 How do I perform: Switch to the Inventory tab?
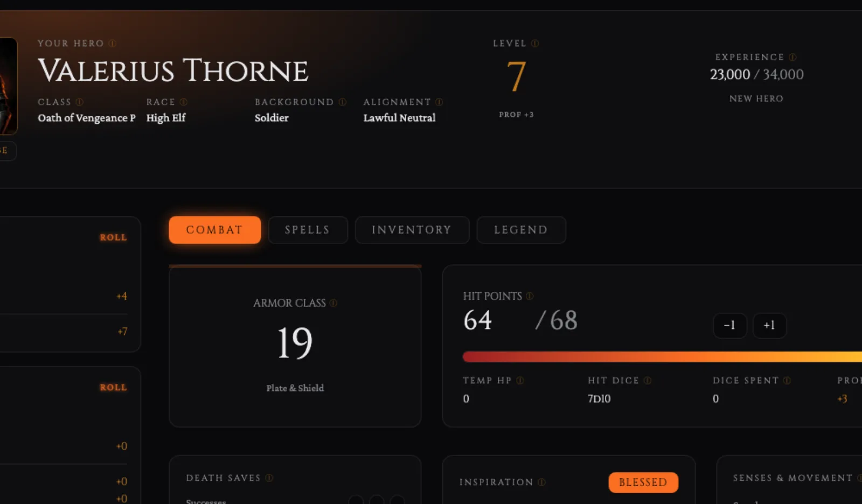point(412,230)
